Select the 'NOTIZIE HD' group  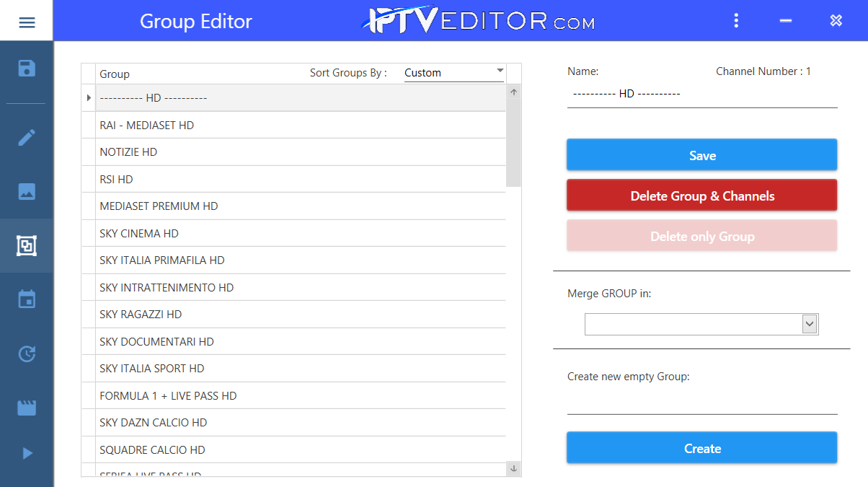click(x=301, y=152)
